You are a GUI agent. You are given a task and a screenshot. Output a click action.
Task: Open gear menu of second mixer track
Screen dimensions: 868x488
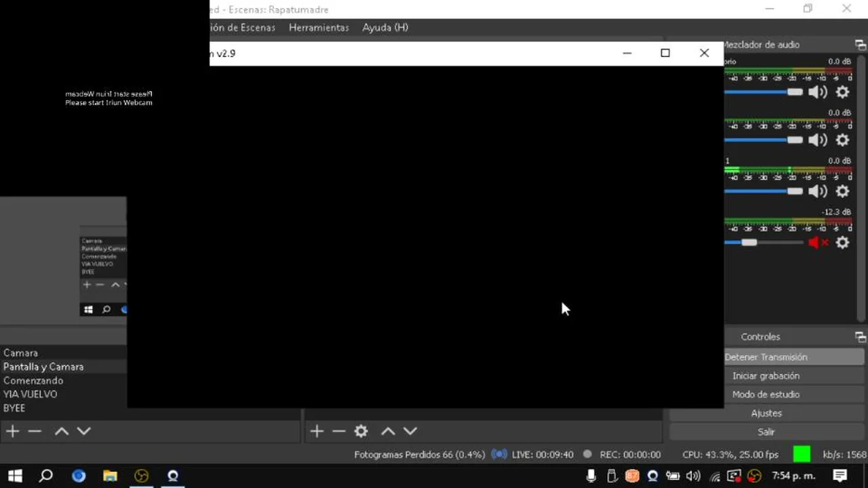[842, 140]
